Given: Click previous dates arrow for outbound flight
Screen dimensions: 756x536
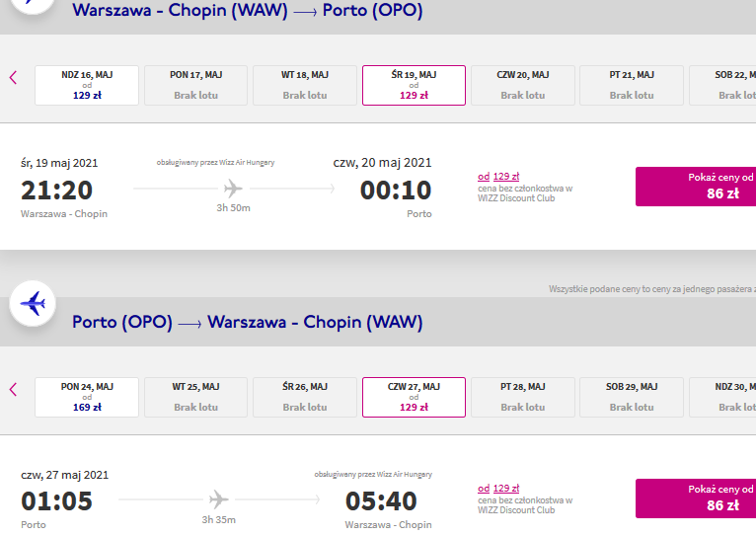Looking at the screenshot, I should point(13,78).
